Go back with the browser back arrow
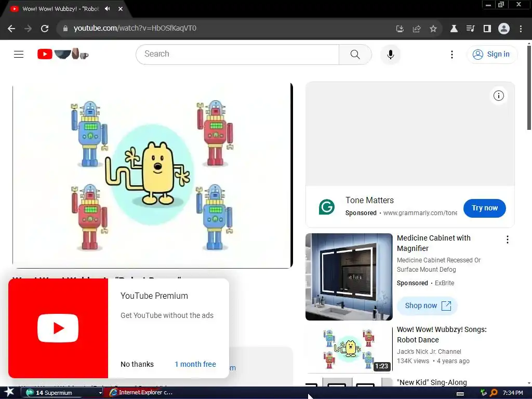532x399 pixels. click(11, 29)
